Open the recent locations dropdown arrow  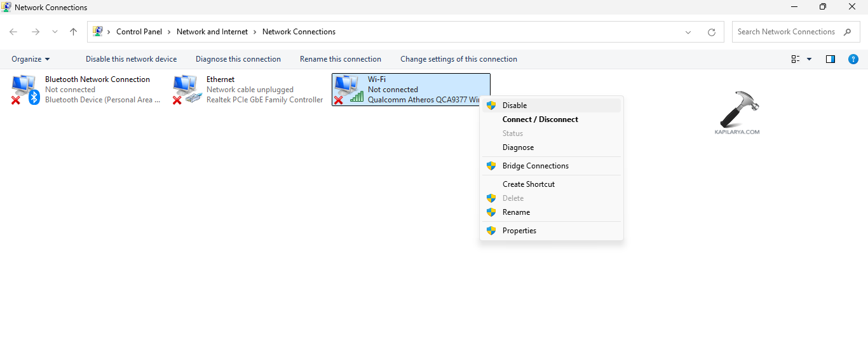point(55,32)
